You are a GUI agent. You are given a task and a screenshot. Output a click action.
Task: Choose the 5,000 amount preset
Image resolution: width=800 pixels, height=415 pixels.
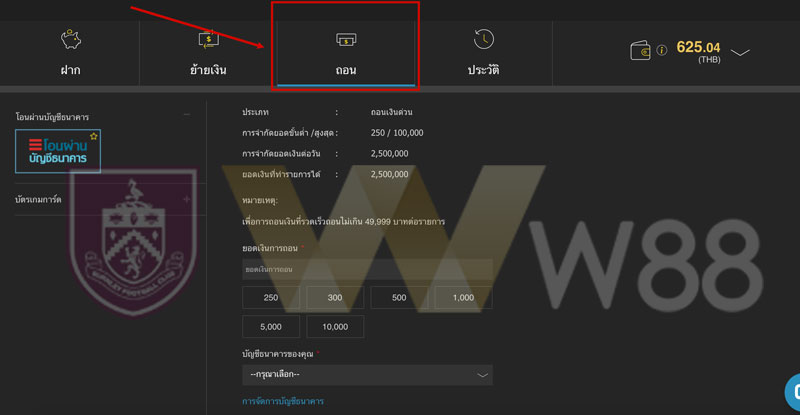271,327
